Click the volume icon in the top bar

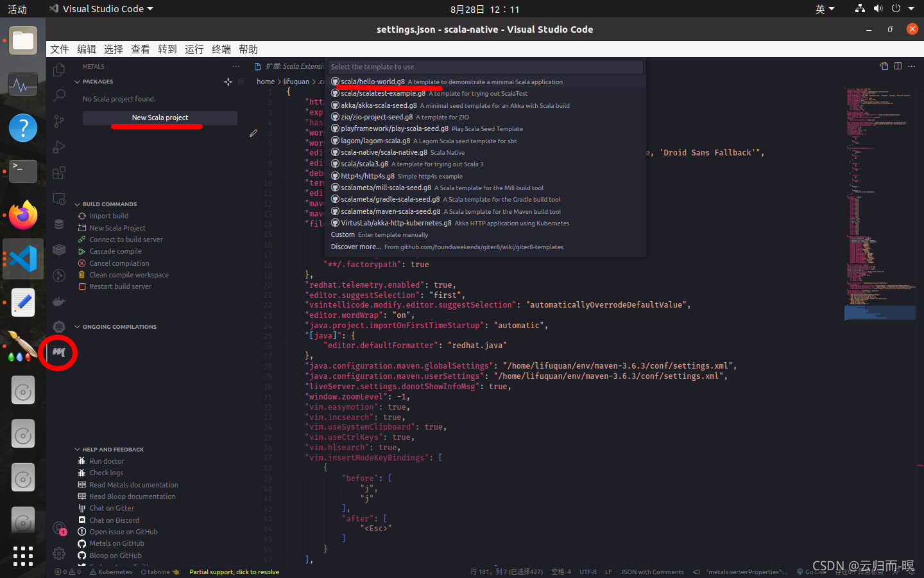click(878, 8)
